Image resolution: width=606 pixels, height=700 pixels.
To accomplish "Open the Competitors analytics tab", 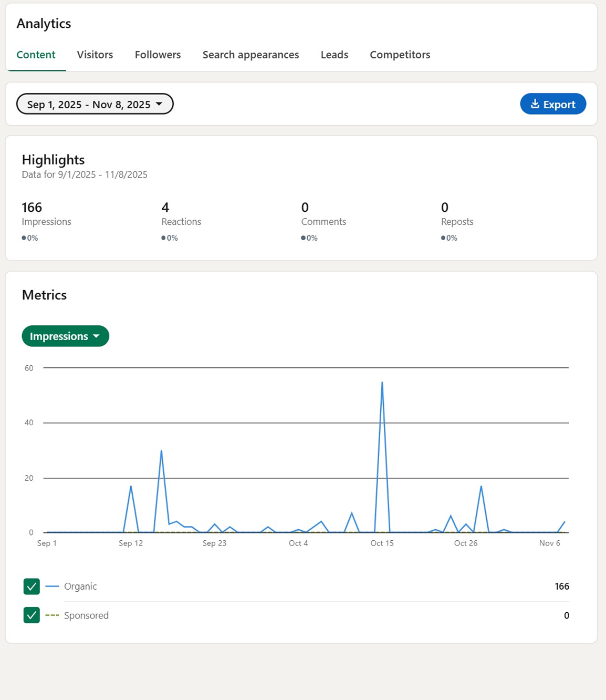I will (400, 55).
